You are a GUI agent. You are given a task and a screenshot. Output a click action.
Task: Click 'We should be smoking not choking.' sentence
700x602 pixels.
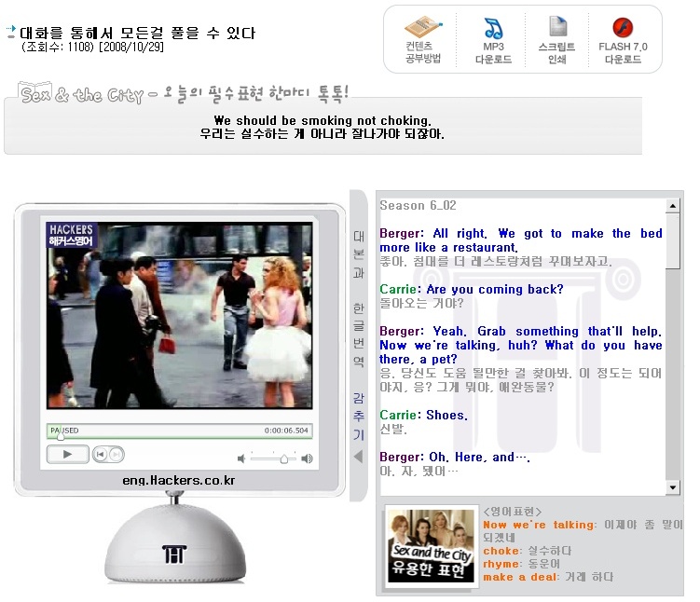(x=323, y=120)
